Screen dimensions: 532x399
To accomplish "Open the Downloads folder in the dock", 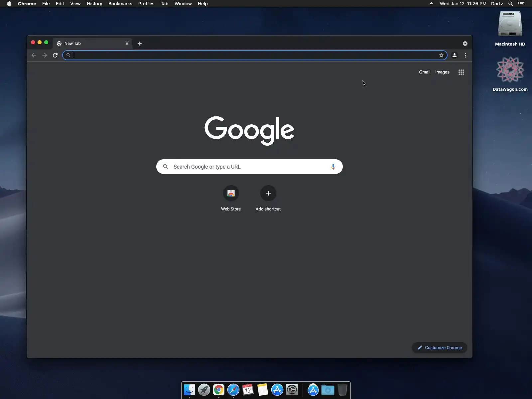I will [328, 390].
